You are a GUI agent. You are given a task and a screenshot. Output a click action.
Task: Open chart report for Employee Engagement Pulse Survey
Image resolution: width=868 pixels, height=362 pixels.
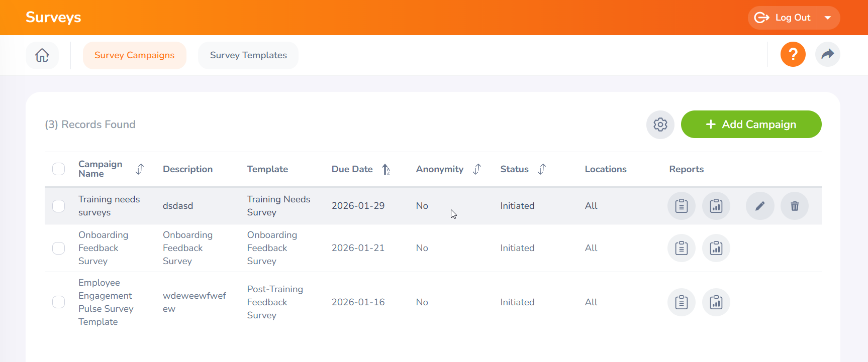716,302
